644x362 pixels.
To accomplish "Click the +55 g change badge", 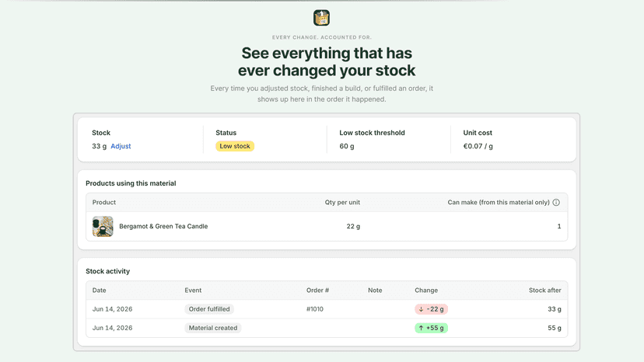I will [431, 328].
